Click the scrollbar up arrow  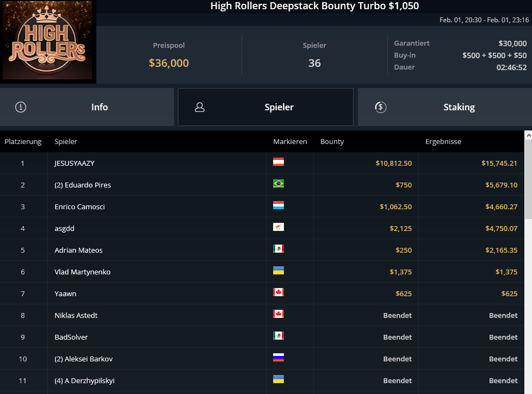pos(528,135)
